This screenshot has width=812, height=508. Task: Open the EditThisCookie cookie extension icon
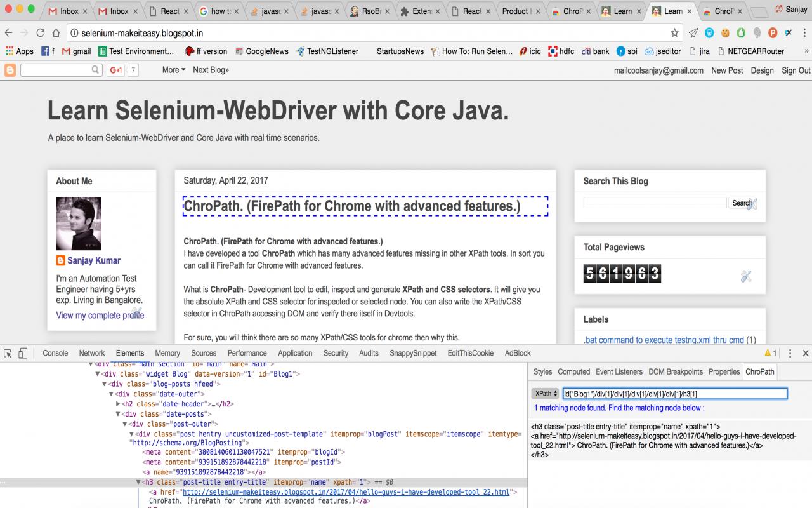pyautogui.click(x=725, y=32)
